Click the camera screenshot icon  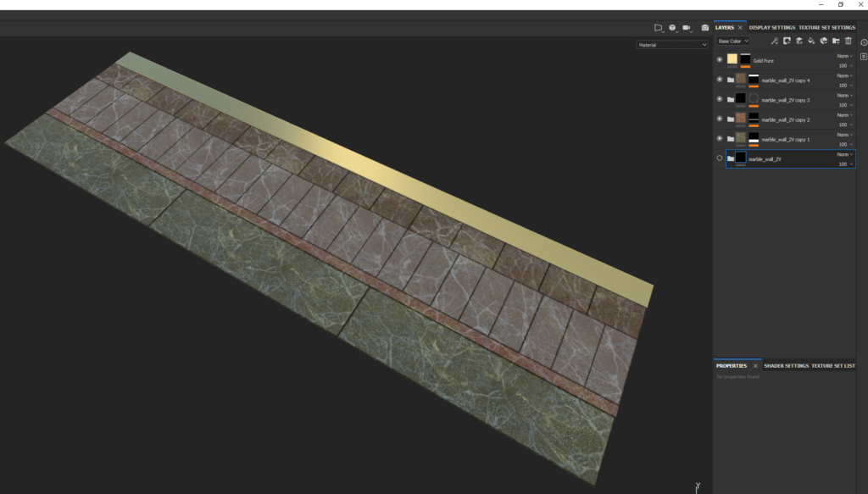[x=704, y=28]
